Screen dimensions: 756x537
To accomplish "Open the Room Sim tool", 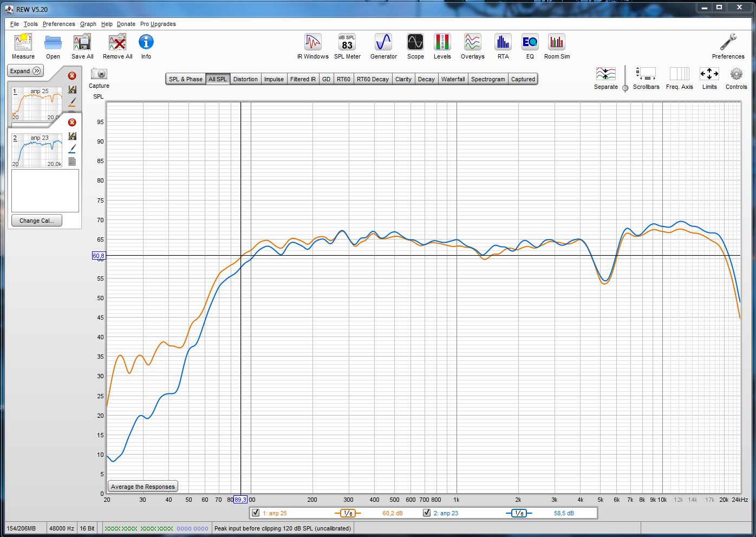I will click(x=557, y=46).
